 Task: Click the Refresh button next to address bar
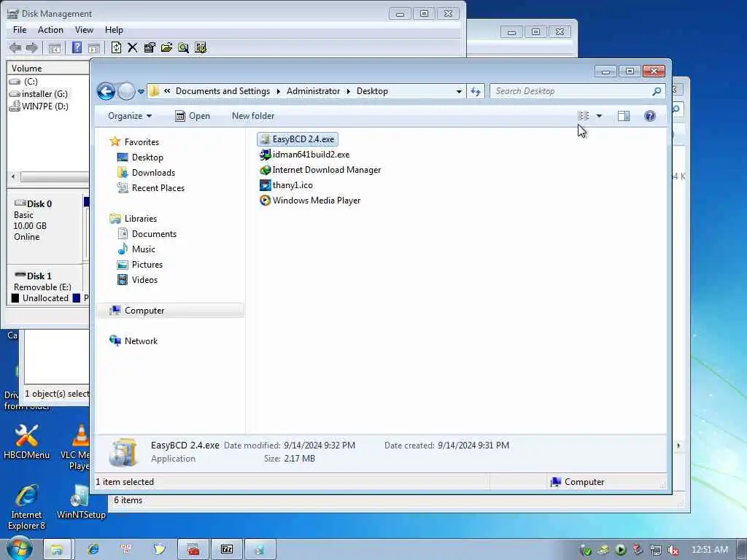point(476,91)
